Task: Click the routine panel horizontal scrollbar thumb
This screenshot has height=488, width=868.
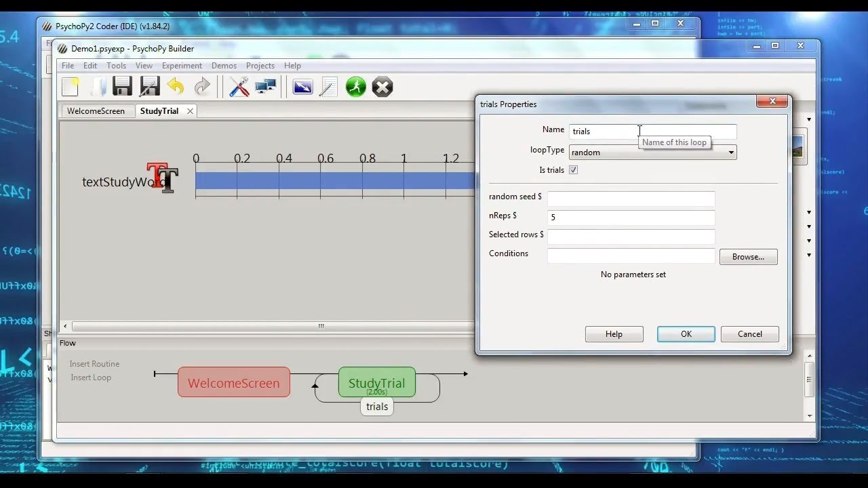Action: point(321,326)
